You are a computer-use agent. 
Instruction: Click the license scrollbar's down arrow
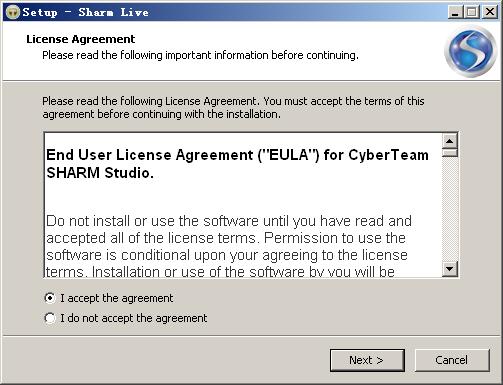450,269
